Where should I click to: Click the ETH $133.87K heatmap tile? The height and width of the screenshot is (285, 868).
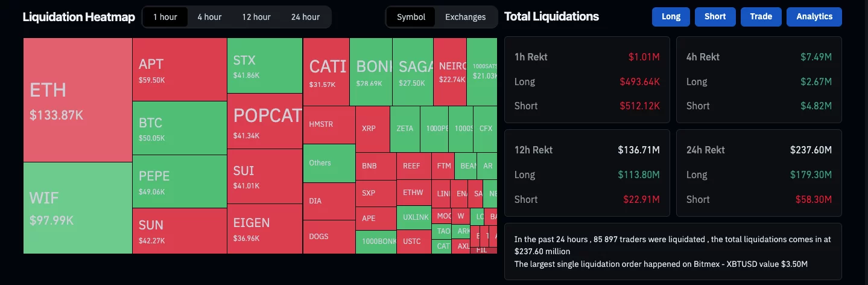pos(78,100)
